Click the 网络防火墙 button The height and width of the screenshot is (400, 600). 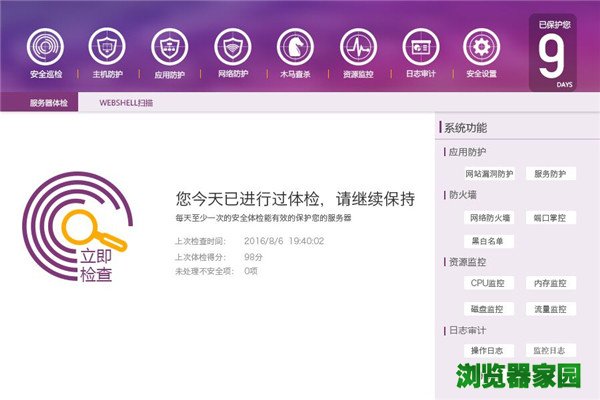coord(490,217)
